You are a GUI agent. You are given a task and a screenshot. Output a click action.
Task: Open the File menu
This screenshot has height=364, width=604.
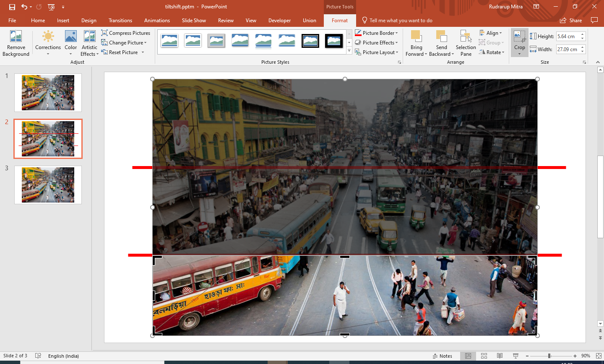pos(12,20)
